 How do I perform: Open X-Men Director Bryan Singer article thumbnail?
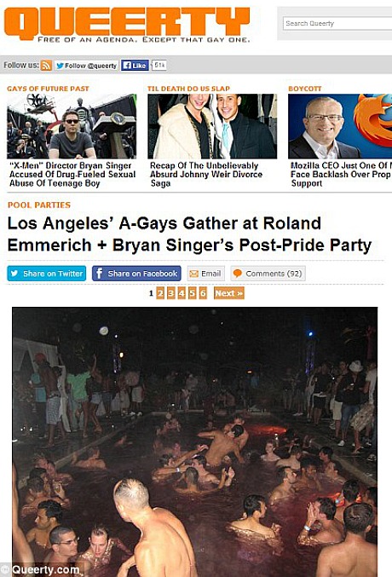click(72, 126)
